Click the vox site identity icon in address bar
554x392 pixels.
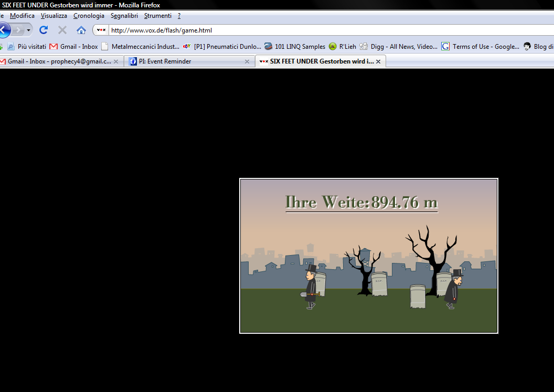pos(101,30)
